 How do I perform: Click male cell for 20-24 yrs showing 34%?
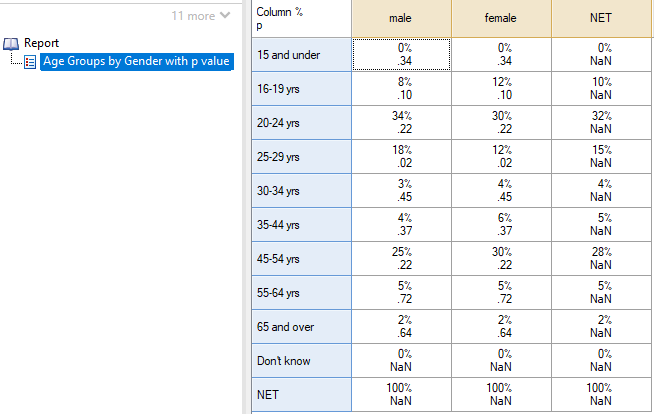(x=401, y=123)
